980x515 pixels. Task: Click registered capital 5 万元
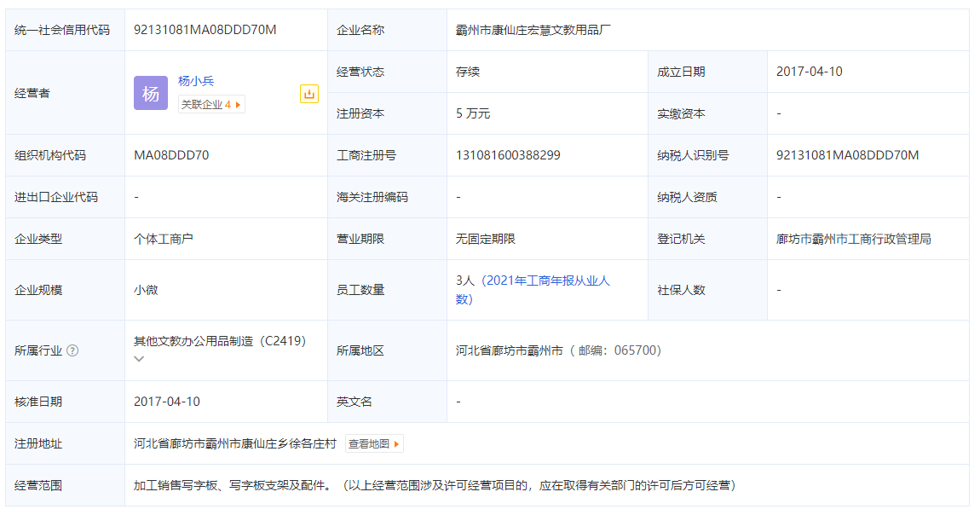point(473,113)
